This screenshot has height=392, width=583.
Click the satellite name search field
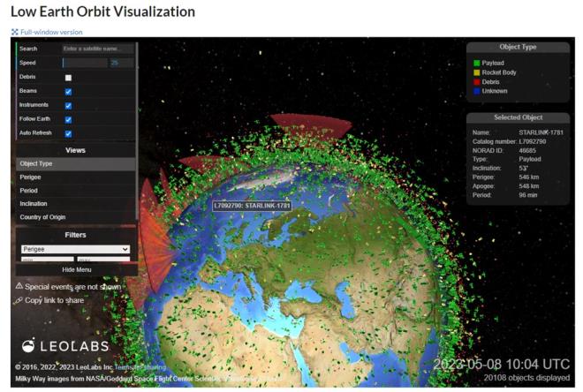pos(98,49)
